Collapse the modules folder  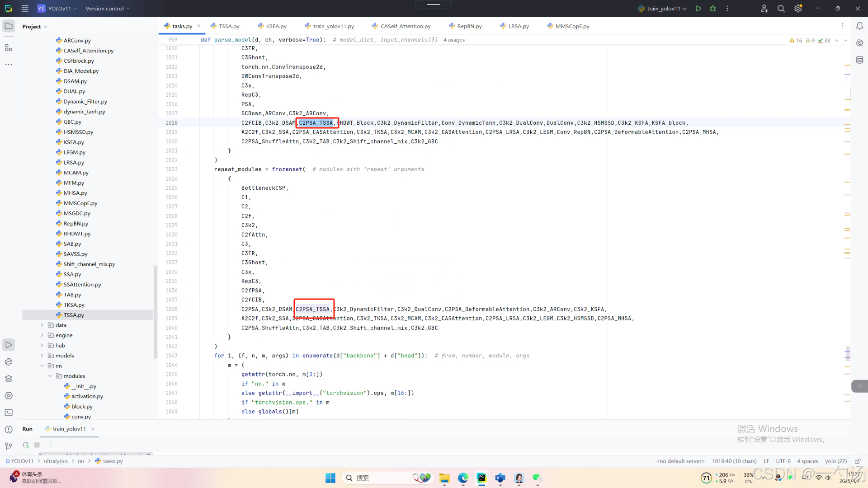pyautogui.click(x=50, y=376)
